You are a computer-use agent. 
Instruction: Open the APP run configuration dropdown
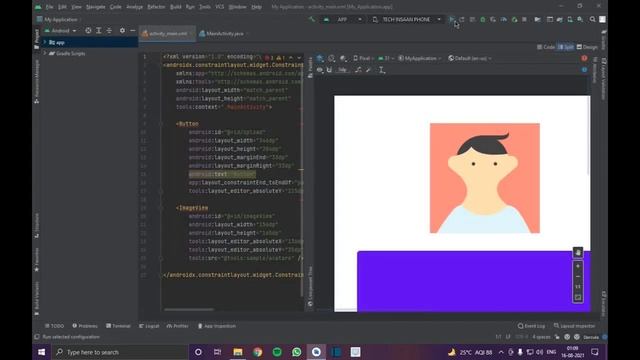pyautogui.click(x=342, y=19)
